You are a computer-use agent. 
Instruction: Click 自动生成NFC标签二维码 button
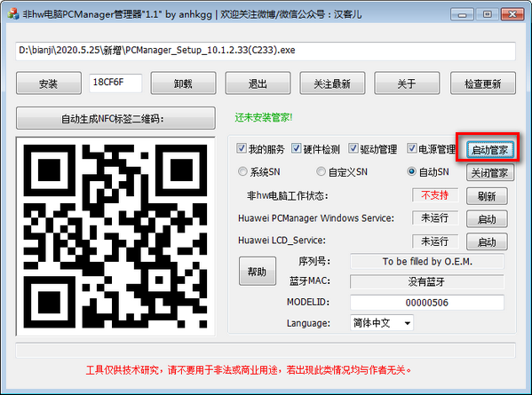115,118
